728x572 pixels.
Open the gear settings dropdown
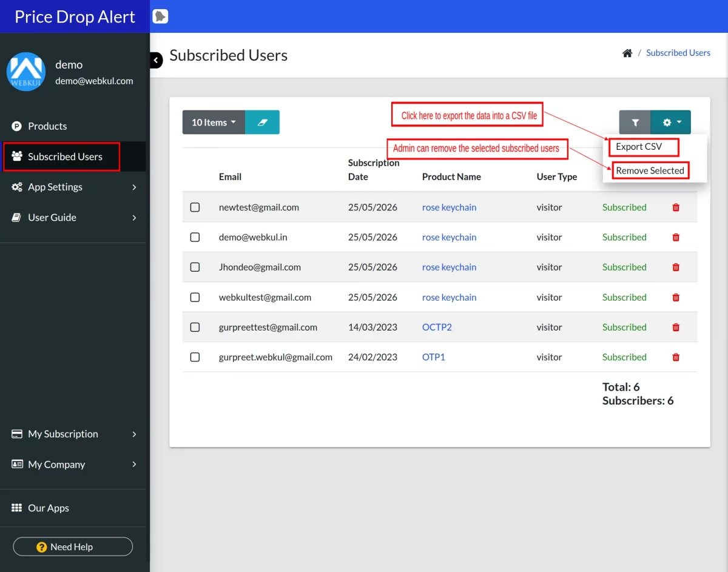click(x=671, y=123)
